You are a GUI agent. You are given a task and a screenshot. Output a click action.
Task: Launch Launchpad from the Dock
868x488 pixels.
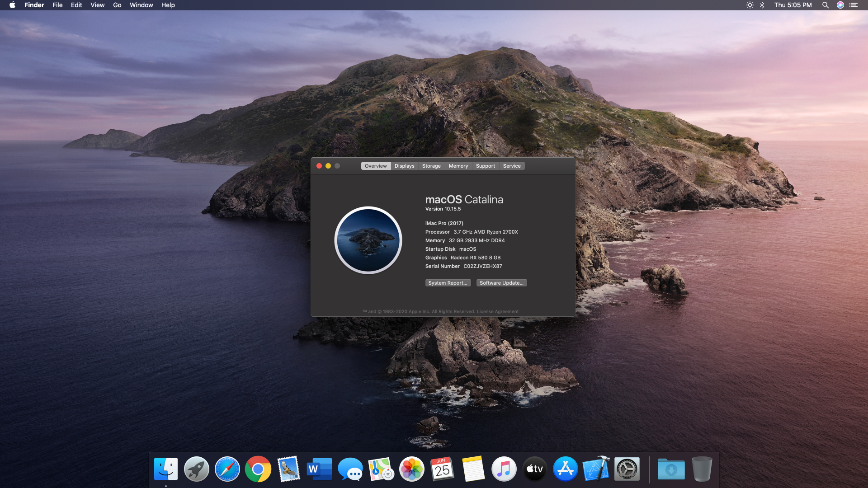tap(196, 469)
